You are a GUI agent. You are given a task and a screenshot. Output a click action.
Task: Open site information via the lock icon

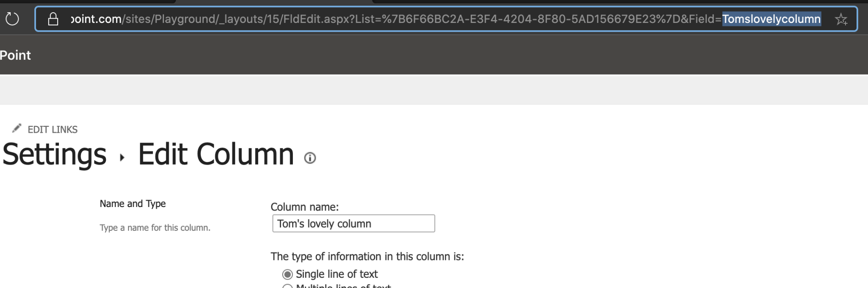click(x=53, y=19)
